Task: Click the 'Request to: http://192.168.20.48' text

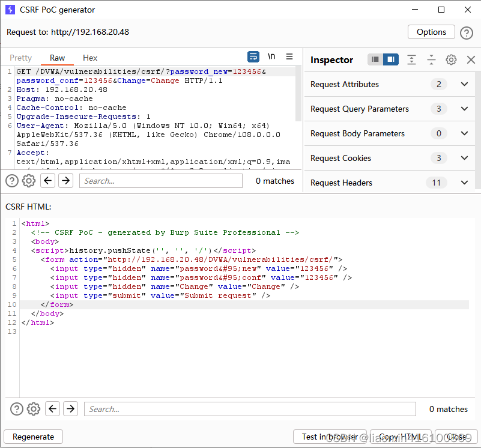Action: pyautogui.click(x=68, y=32)
